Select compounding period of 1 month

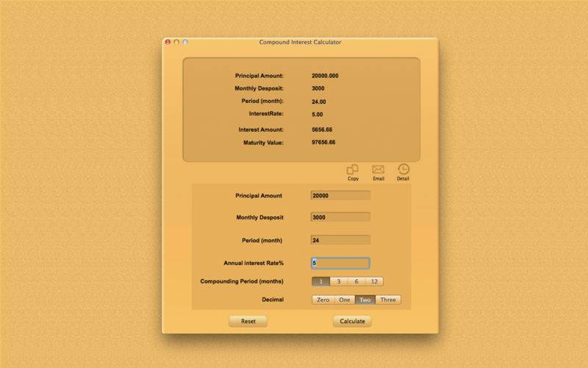tap(320, 281)
